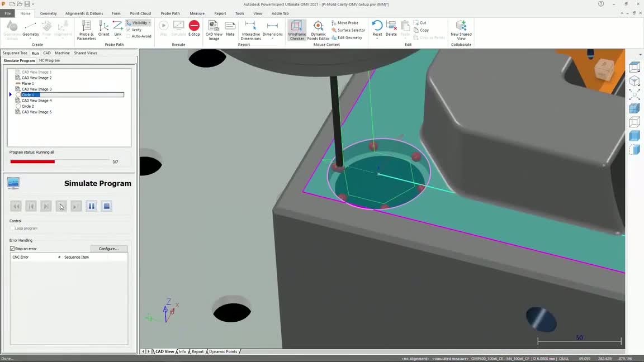Click the Shared Views panel tab

coord(86,53)
